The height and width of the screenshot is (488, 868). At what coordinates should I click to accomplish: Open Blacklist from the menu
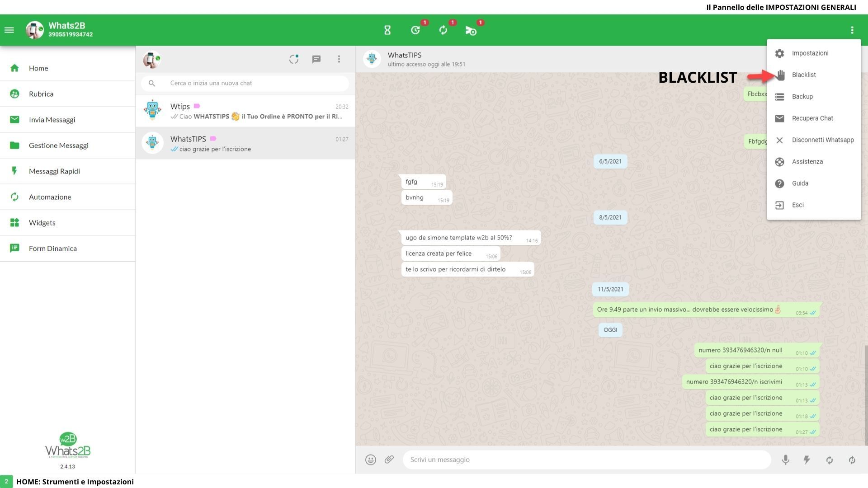pos(814,75)
